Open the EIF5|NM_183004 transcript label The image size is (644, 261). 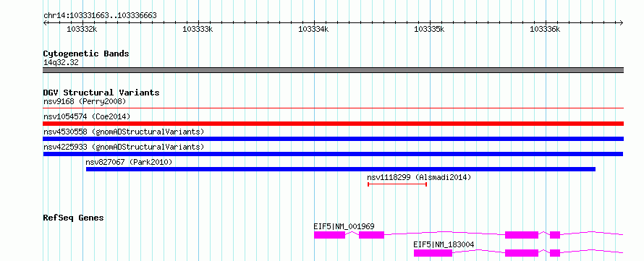[x=444, y=244]
